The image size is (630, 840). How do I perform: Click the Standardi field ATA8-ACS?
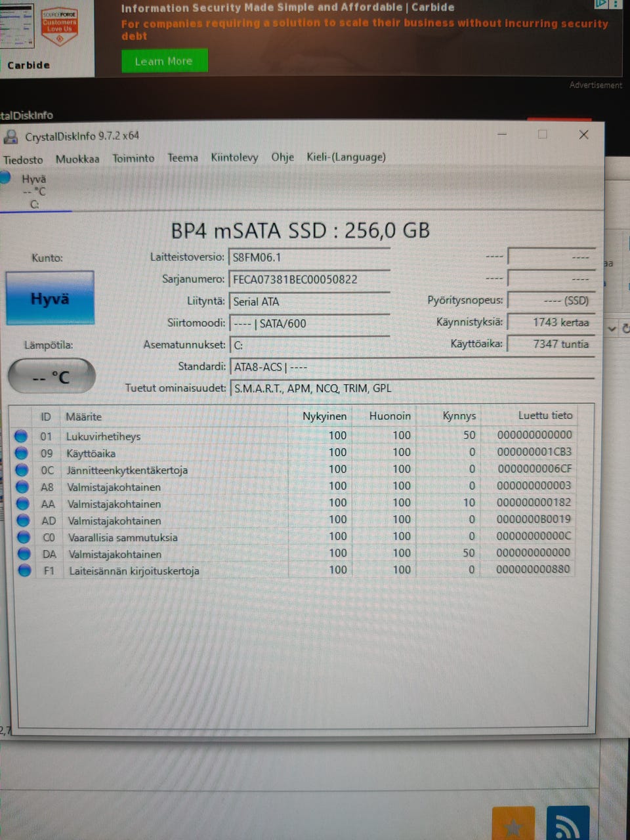pos(412,367)
